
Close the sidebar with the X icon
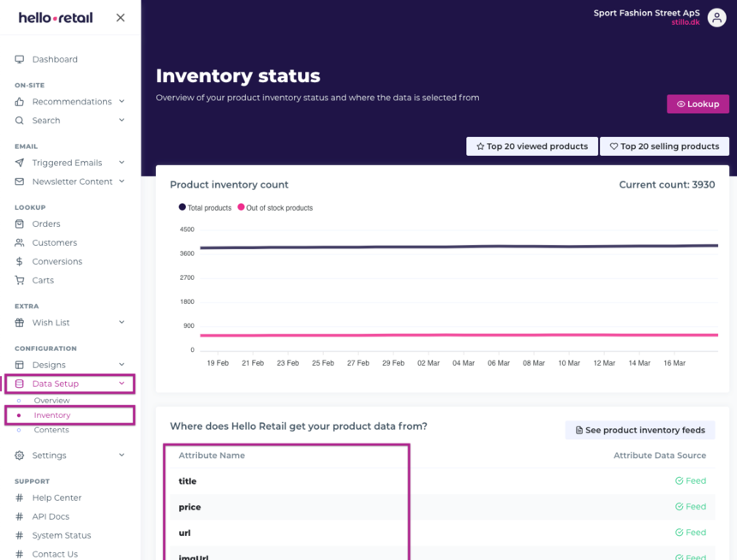click(120, 18)
